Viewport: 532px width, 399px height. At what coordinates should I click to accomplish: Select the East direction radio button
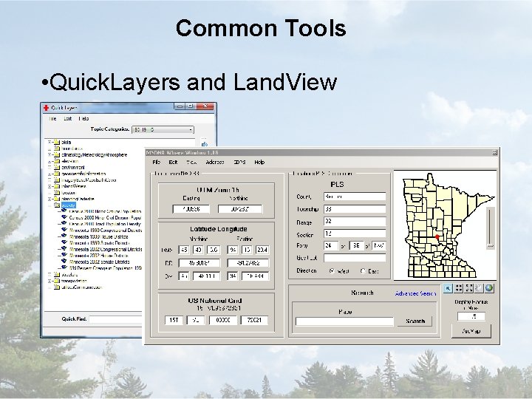click(363, 270)
